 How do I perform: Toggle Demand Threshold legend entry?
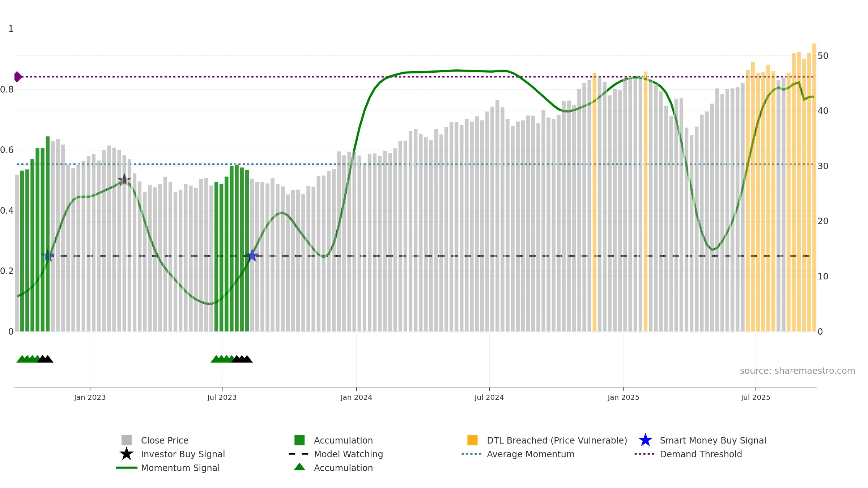pyautogui.click(x=701, y=454)
